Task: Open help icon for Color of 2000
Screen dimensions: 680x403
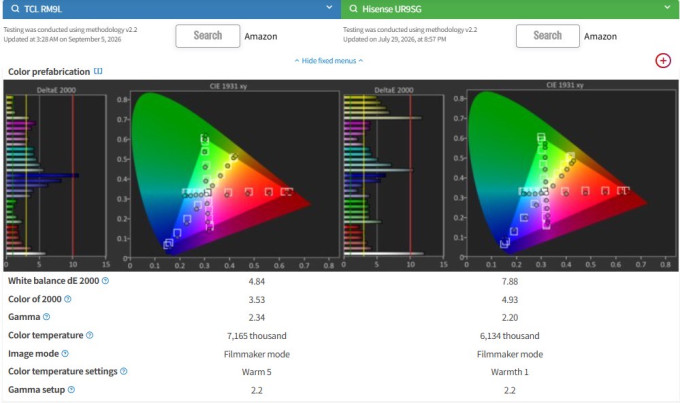Action: (68, 299)
